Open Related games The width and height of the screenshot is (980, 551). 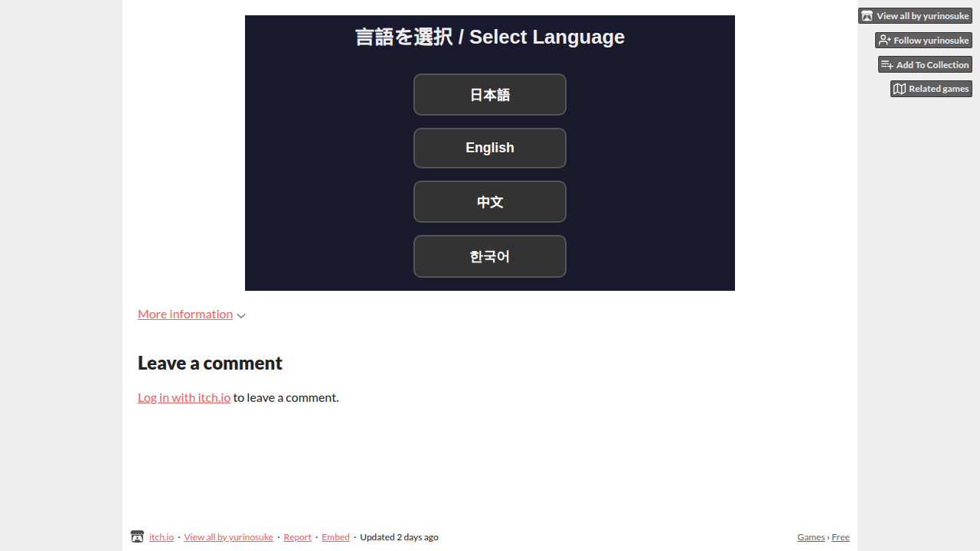pos(931,89)
